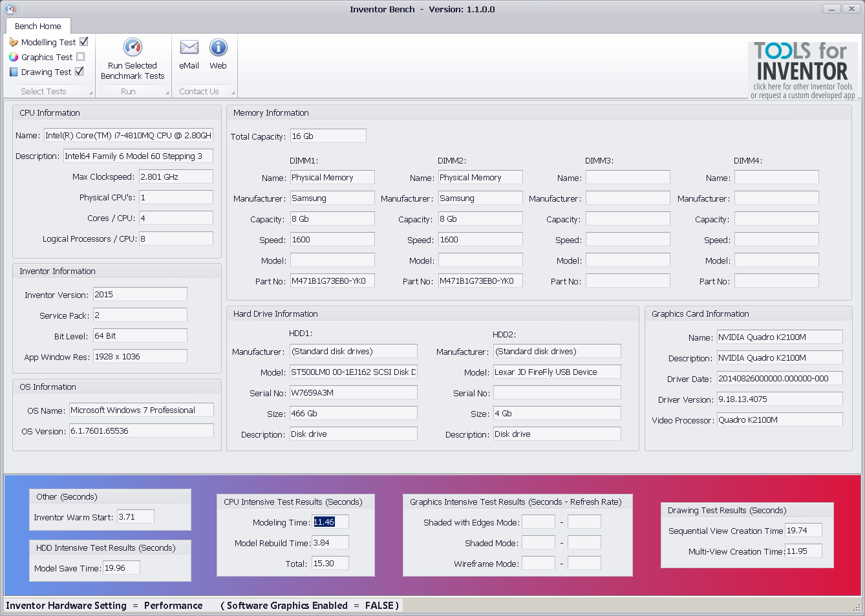Click the "Memory Information" panel heading
Image resolution: width=865 pixels, height=616 pixels.
[271, 113]
